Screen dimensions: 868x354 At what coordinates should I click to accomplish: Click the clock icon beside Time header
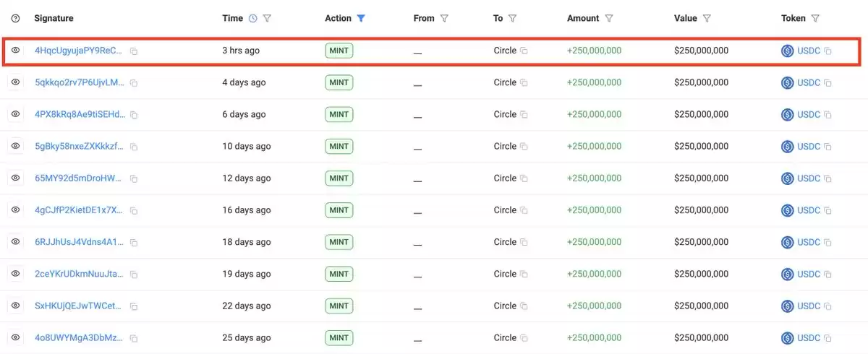pos(252,19)
